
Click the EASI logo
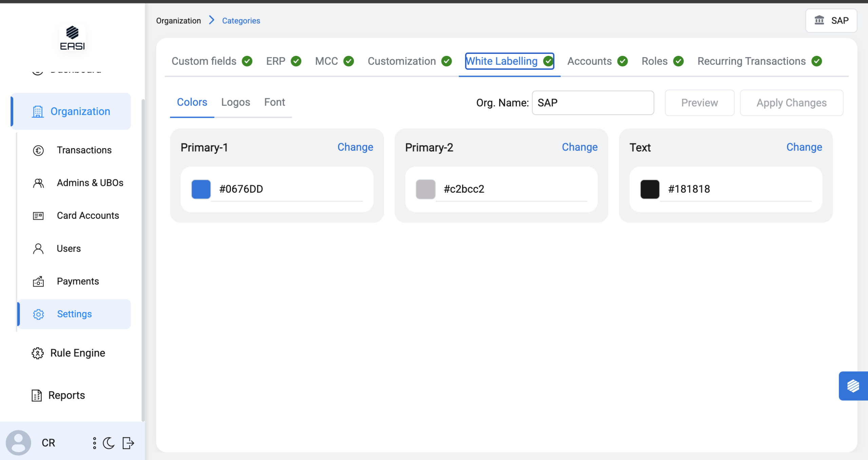tap(72, 38)
